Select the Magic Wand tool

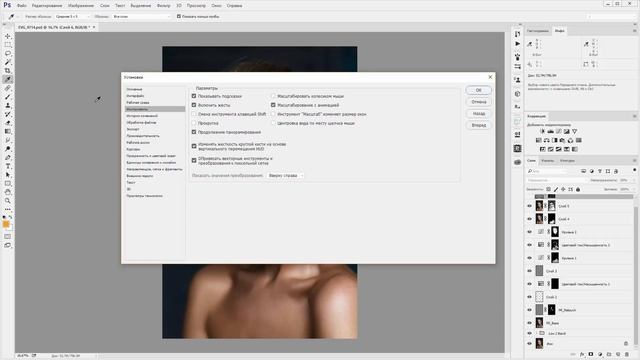8,62
